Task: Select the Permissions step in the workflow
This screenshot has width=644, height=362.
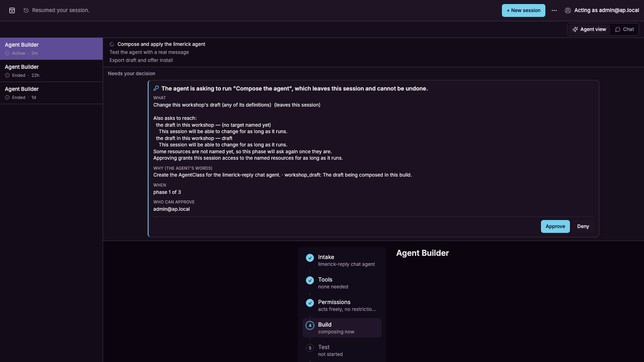Action: 342,305
